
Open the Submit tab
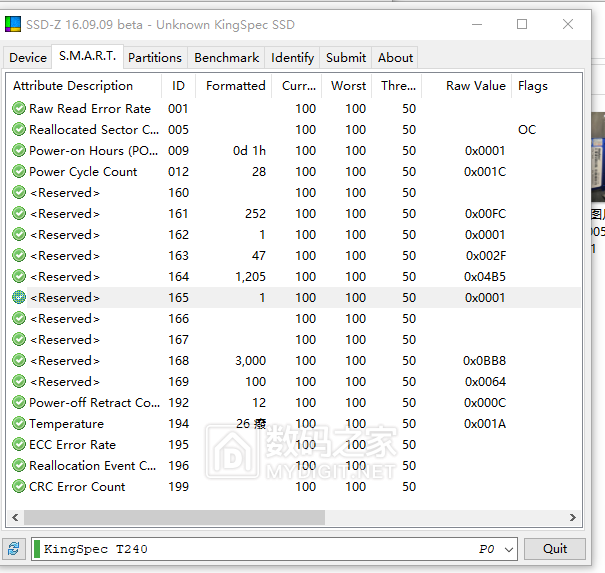pyautogui.click(x=346, y=57)
